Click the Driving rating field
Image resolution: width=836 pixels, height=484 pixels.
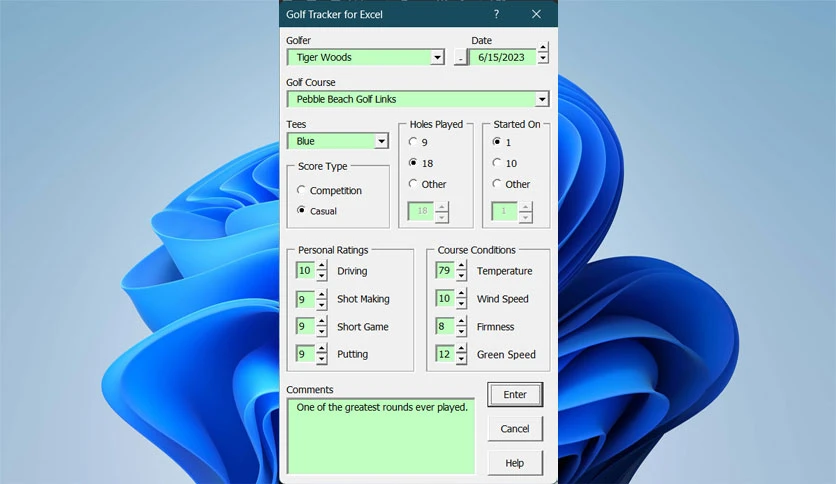[x=306, y=270]
